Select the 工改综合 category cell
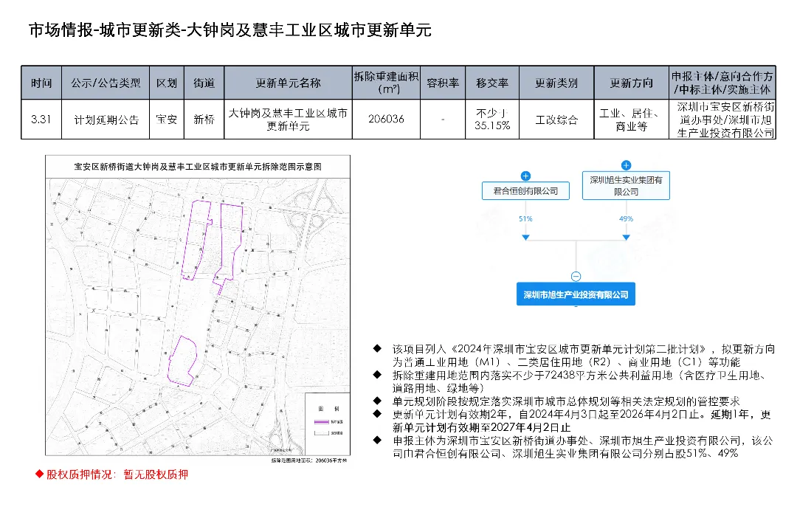The image size is (797, 532). [x=556, y=120]
